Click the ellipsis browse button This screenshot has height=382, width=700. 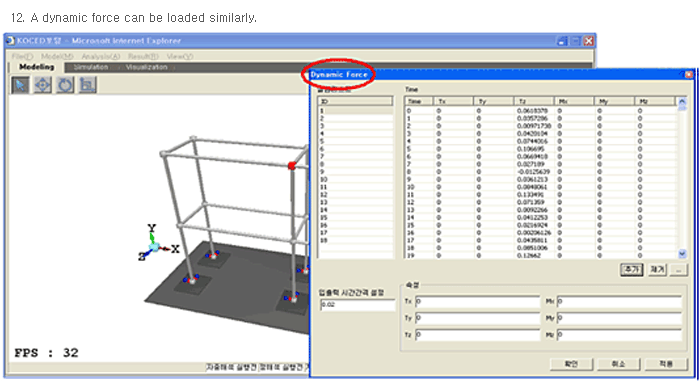tap(679, 270)
